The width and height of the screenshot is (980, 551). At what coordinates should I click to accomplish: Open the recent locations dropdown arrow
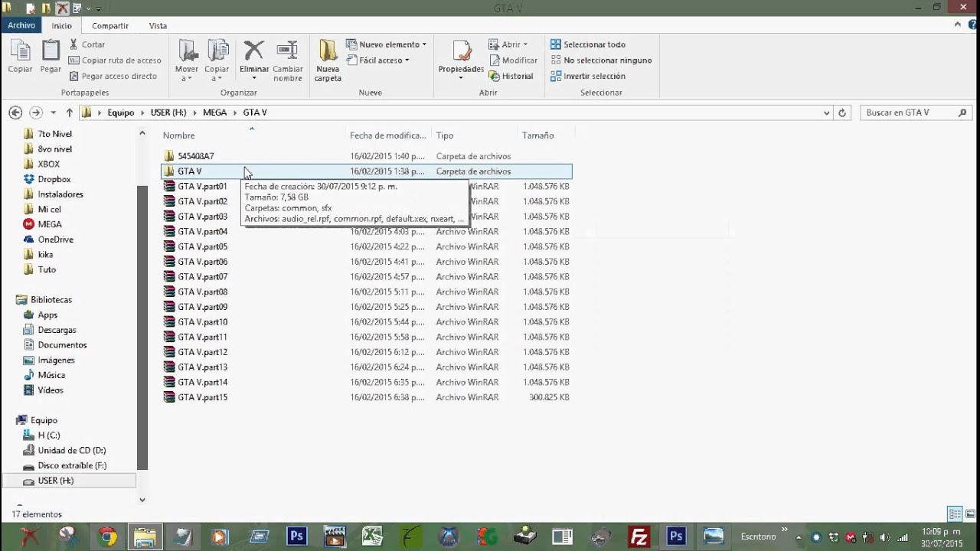pos(53,112)
